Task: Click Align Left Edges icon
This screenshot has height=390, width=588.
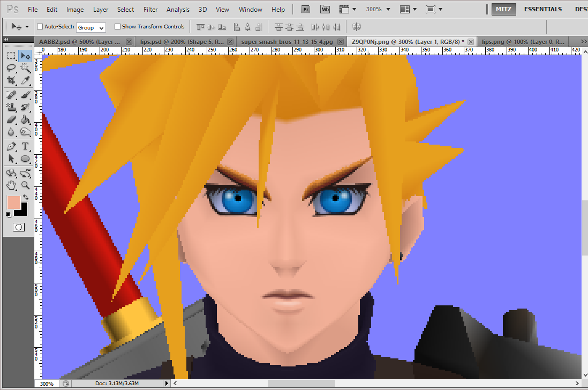Action: (x=237, y=27)
